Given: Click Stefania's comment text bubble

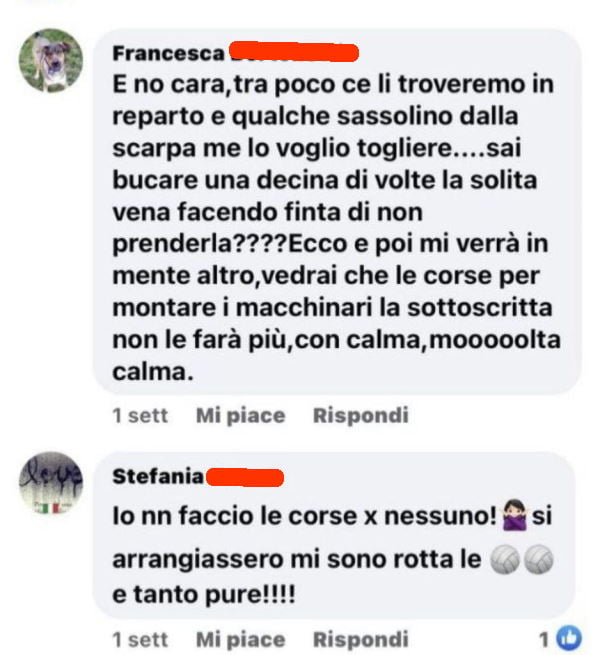Looking at the screenshot, I should point(334,535).
